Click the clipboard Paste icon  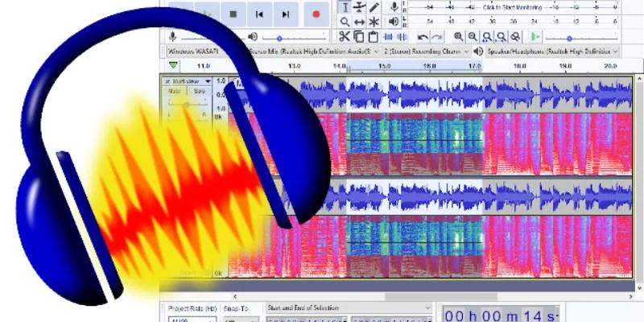[373, 36]
